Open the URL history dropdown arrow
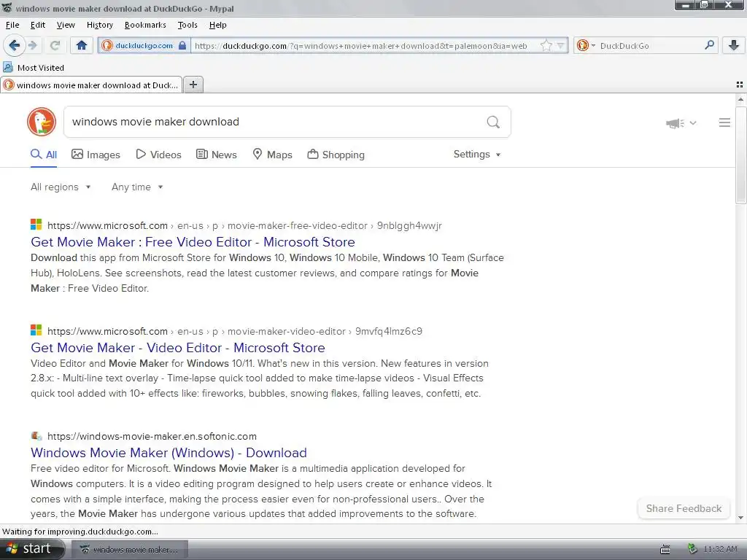Screen dimensions: 747x560 point(561,46)
